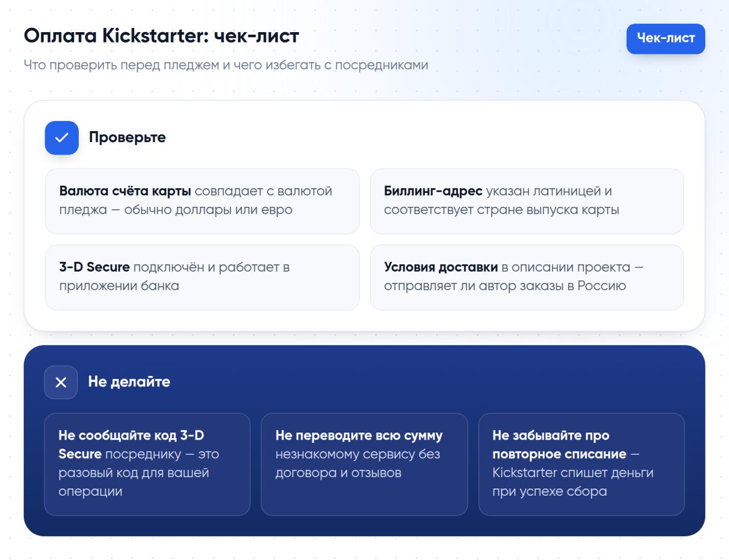Click the blue checkmark icon beside Проверьте
729x560 pixels.
tap(62, 138)
